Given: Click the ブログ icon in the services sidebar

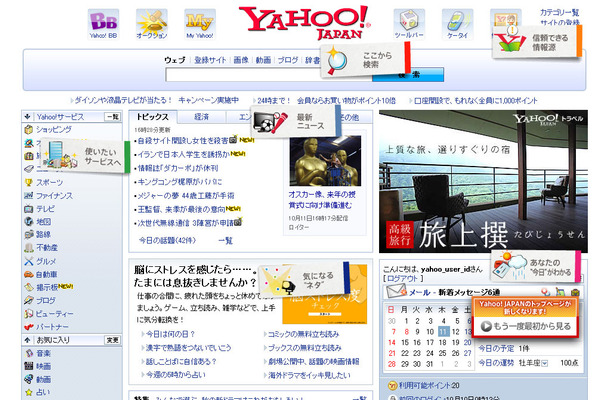Looking at the screenshot, I should click(x=28, y=300).
